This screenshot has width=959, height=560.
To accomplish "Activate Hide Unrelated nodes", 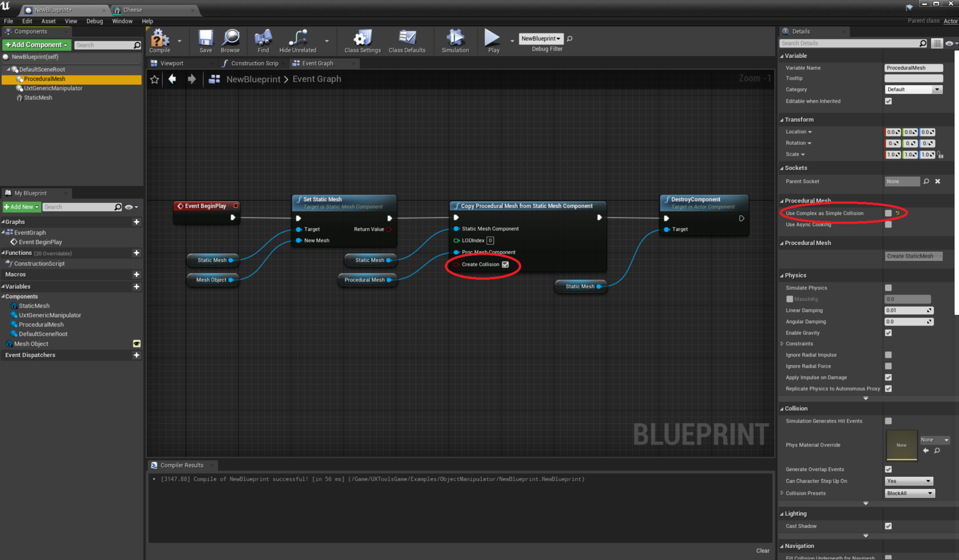I will [x=297, y=41].
